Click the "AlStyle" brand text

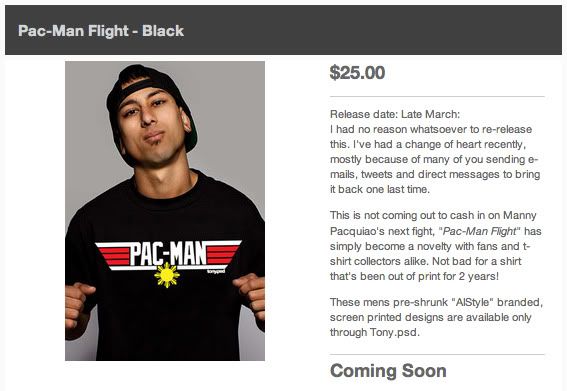(473, 302)
